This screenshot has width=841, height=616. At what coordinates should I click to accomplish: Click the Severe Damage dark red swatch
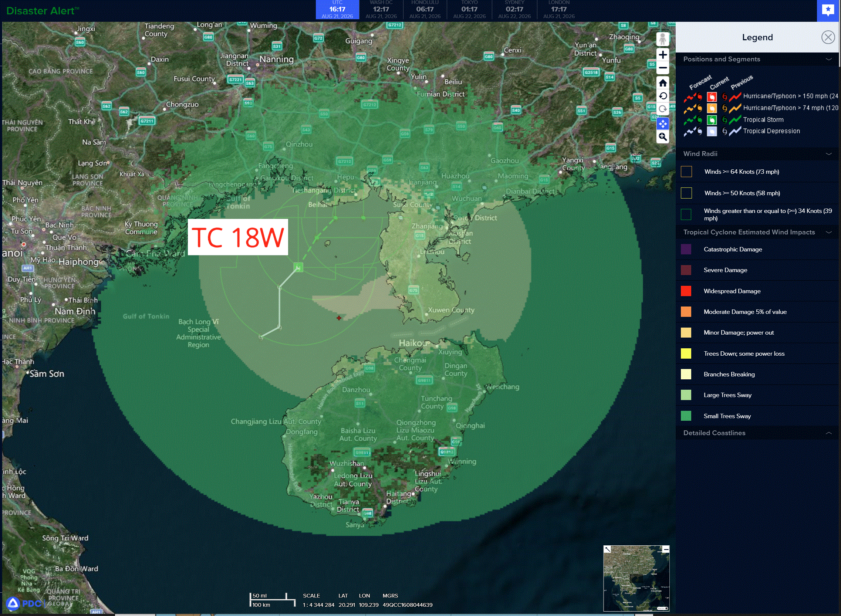(x=686, y=270)
